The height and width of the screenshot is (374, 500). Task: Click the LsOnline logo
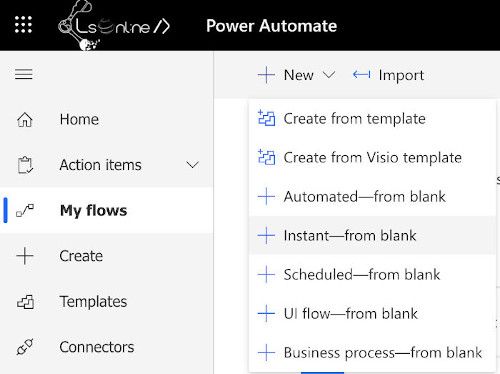(x=114, y=25)
